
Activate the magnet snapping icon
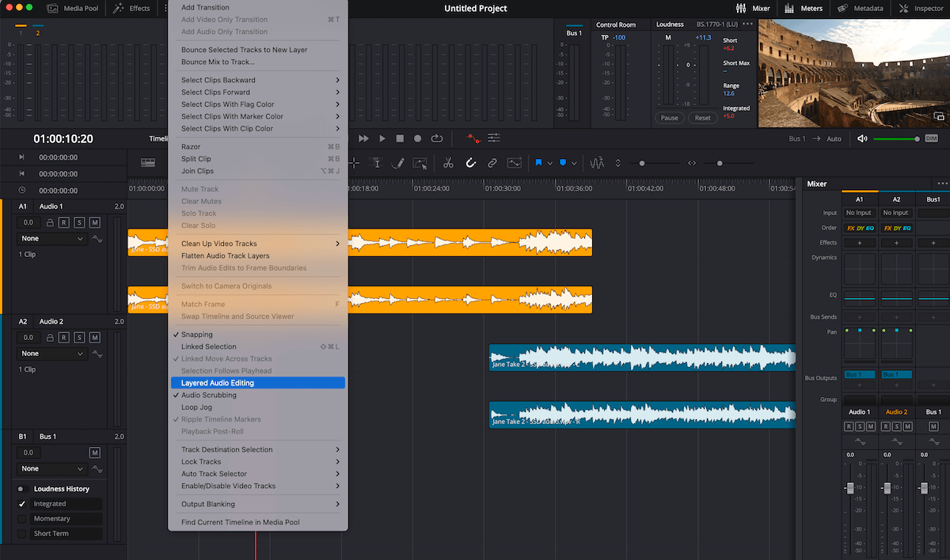click(x=471, y=163)
